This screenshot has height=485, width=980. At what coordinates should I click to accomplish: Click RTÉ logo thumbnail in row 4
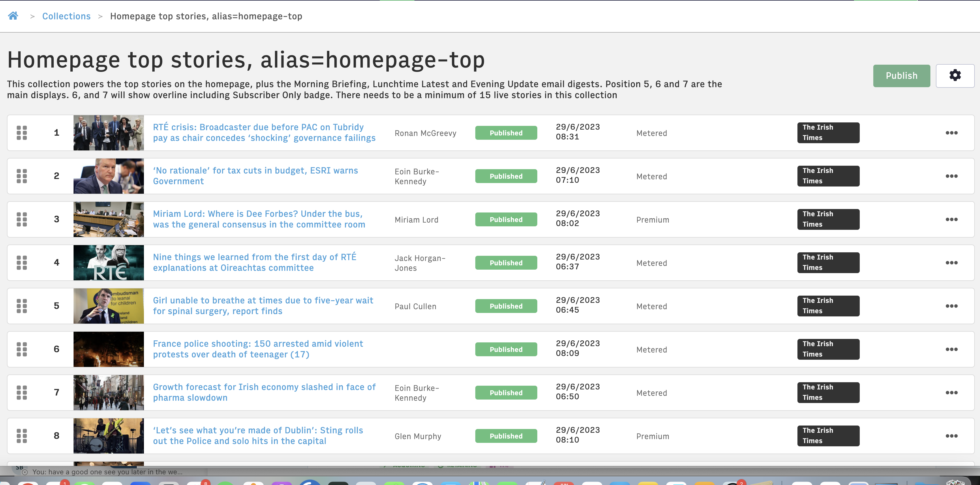coord(108,263)
